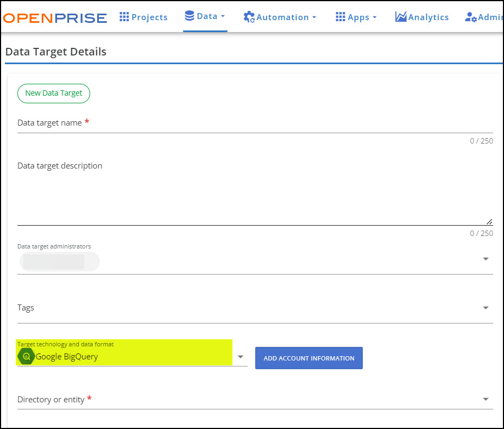Click the Analytics chart icon

401,17
